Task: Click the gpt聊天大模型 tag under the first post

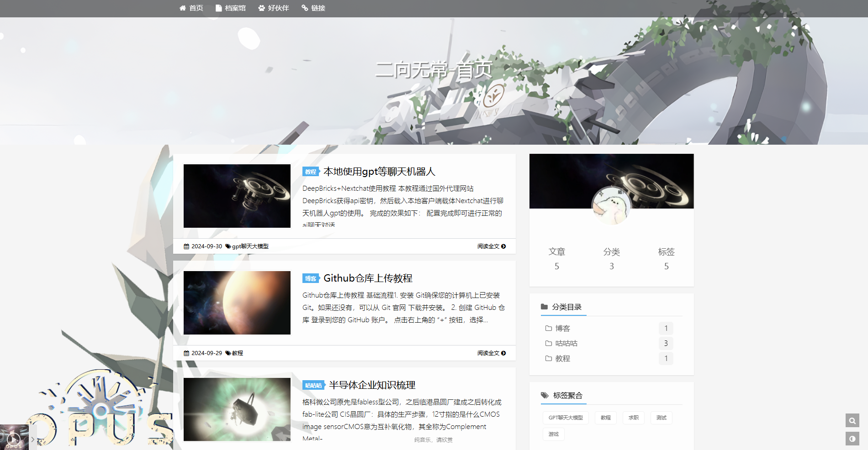Action: (x=250, y=246)
